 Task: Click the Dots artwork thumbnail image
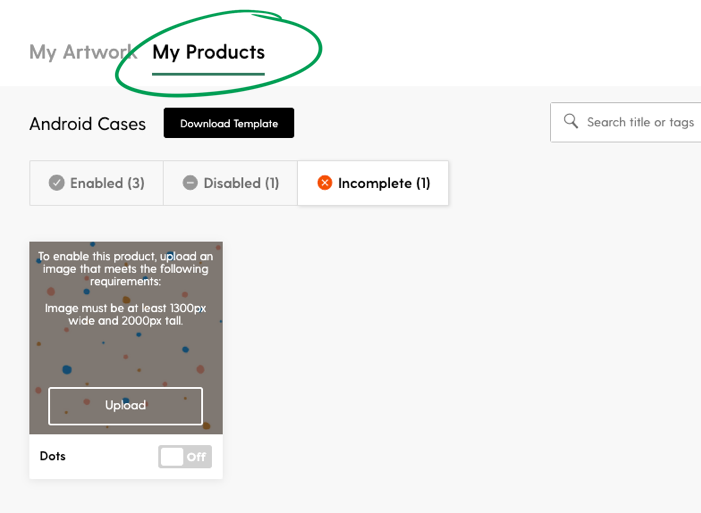point(126,338)
